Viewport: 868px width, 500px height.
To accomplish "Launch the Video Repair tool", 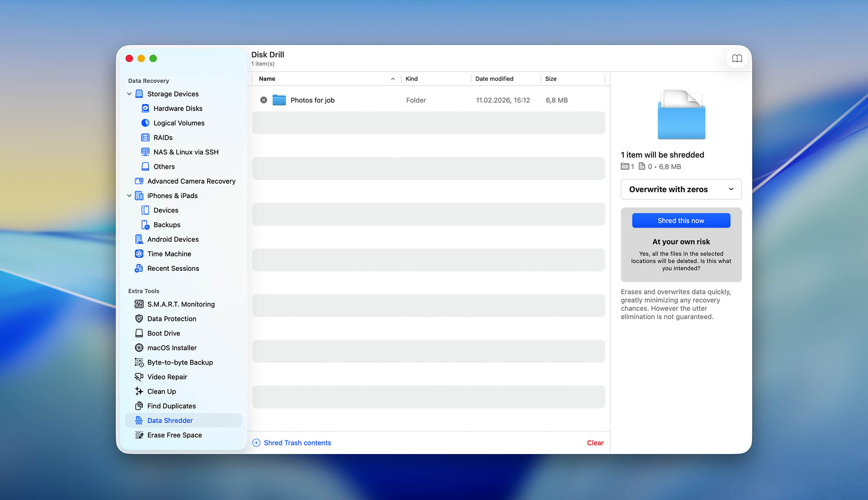I will [x=167, y=377].
